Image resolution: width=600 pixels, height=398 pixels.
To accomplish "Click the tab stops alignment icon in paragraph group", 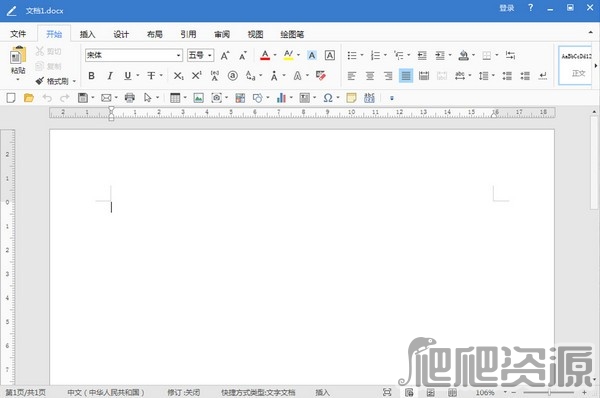I will click(x=510, y=55).
